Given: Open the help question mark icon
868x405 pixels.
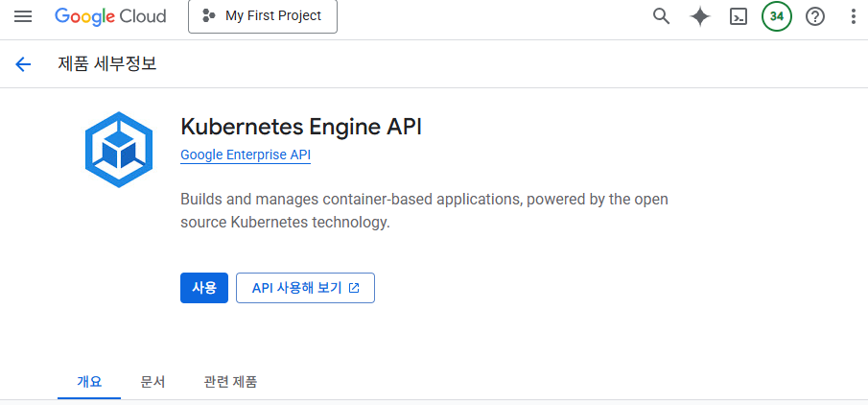Looking at the screenshot, I should pyautogui.click(x=815, y=16).
